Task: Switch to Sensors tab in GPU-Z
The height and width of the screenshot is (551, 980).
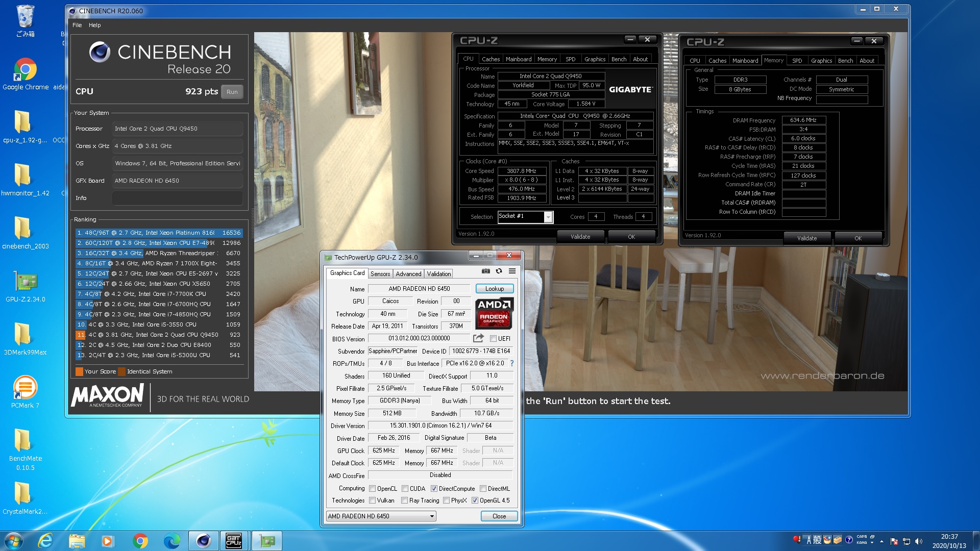Action: pos(380,274)
